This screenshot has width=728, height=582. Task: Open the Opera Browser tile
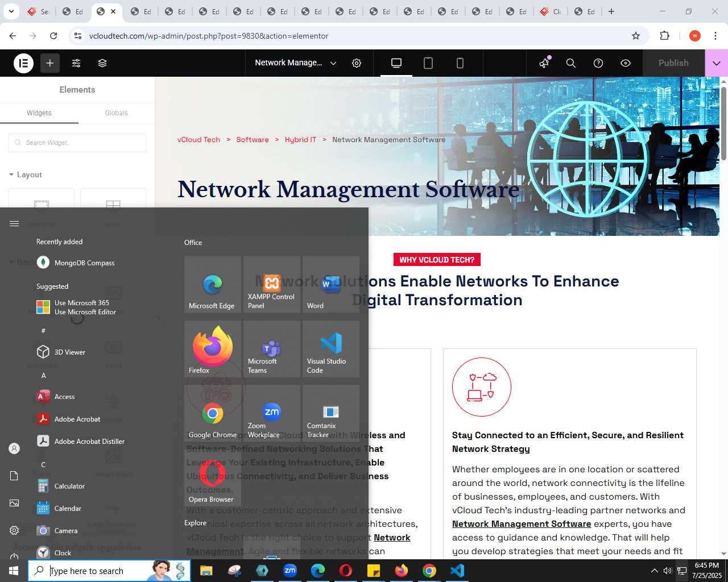click(213, 478)
